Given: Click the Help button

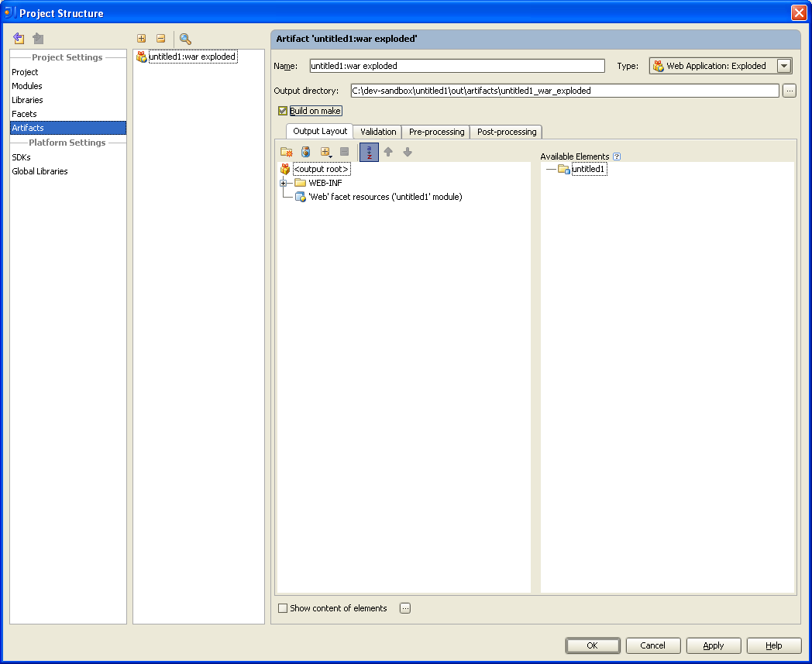Looking at the screenshot, I should coord(774,645).
